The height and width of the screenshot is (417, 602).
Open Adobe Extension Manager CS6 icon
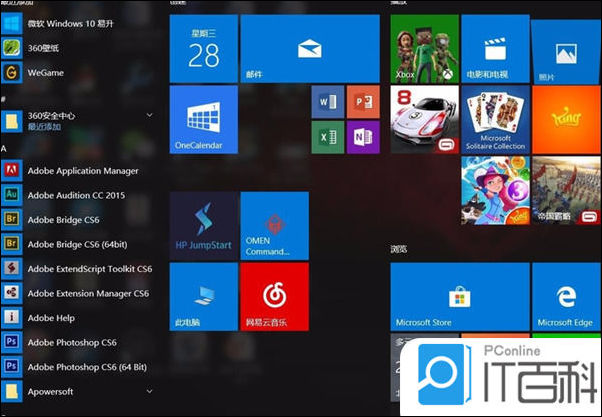tap(12, 293)
